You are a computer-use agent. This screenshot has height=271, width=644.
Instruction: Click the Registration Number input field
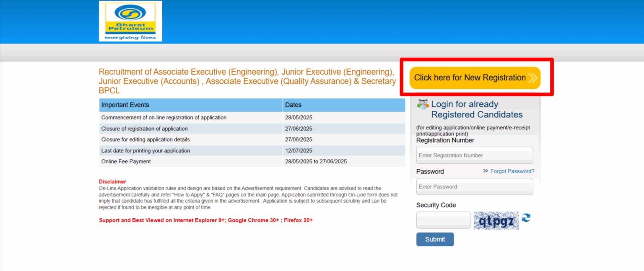point(474,155)
